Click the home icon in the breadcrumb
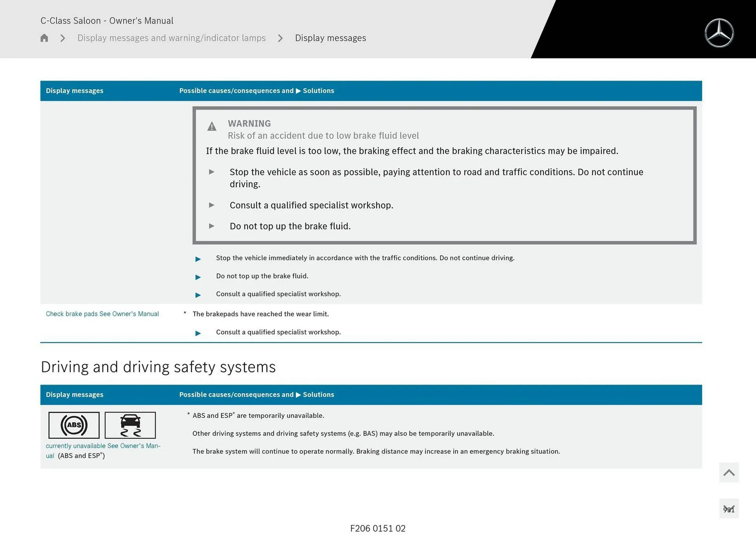The width and height of the screenshot is (756, 535). [x=44, y=37]
